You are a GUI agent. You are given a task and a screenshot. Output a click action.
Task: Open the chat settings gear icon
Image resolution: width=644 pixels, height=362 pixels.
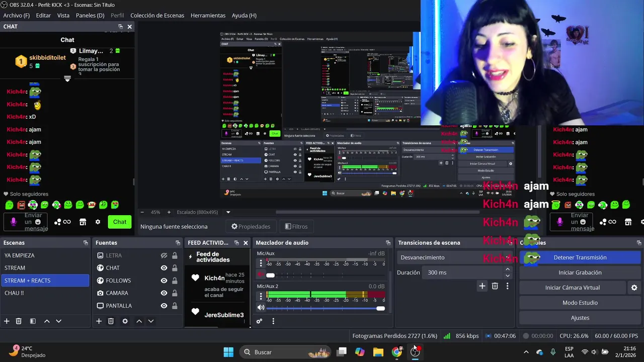point(98,222)
